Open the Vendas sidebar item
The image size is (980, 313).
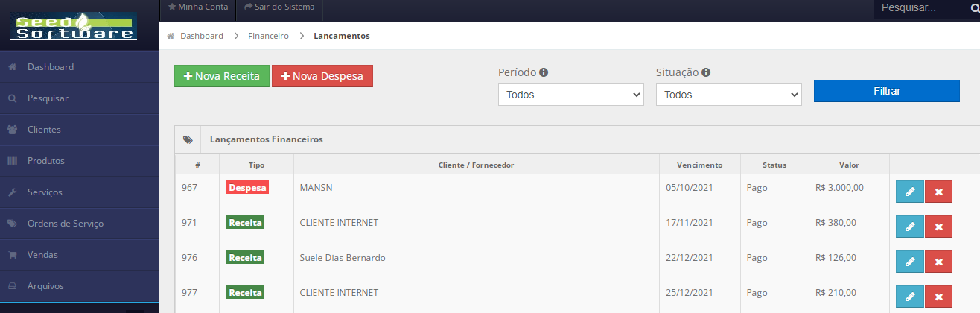(80, 255)
